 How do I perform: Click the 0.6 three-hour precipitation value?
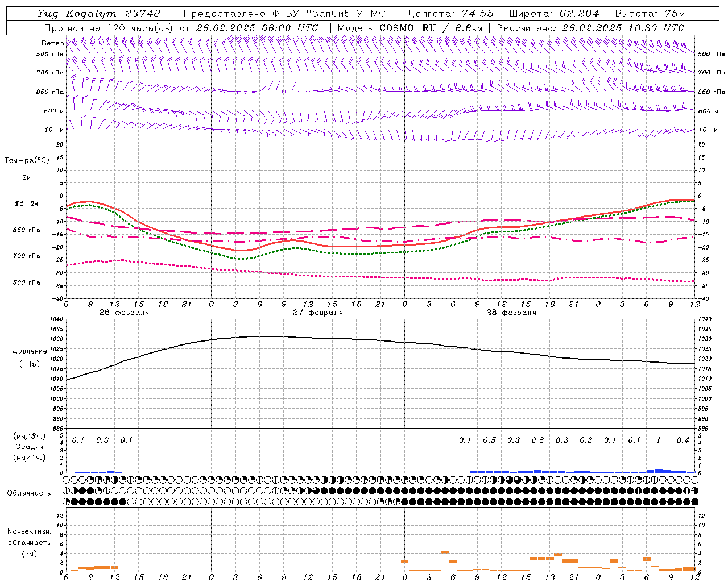537,440
